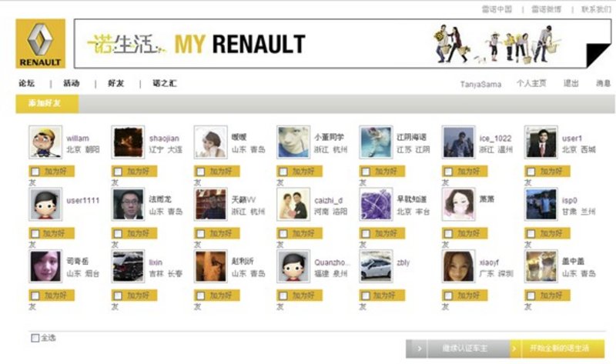
Task: Click the 退出 logout link
Action: [x=571, y=83]
